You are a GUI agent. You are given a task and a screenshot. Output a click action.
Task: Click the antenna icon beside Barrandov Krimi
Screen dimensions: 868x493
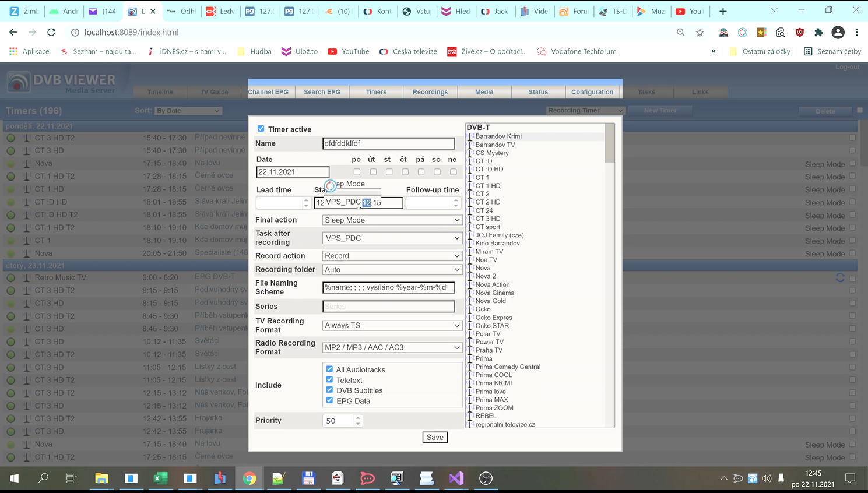point(470,136)
